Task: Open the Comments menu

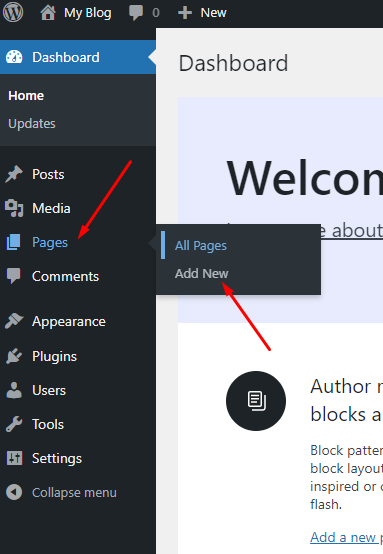Action: 65,276
